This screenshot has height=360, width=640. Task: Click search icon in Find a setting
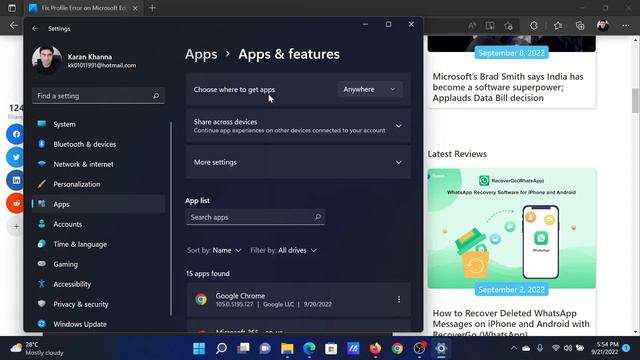click(156, 96)
